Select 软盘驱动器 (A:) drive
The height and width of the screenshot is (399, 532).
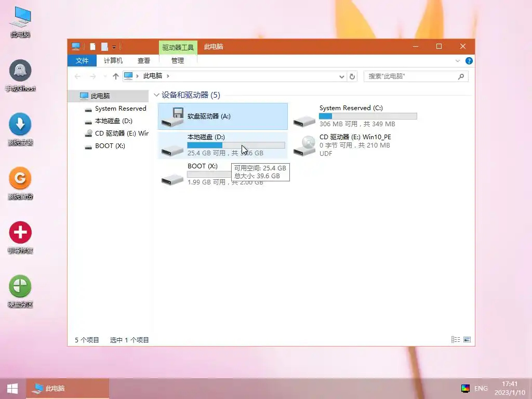[x=222, y=116]
